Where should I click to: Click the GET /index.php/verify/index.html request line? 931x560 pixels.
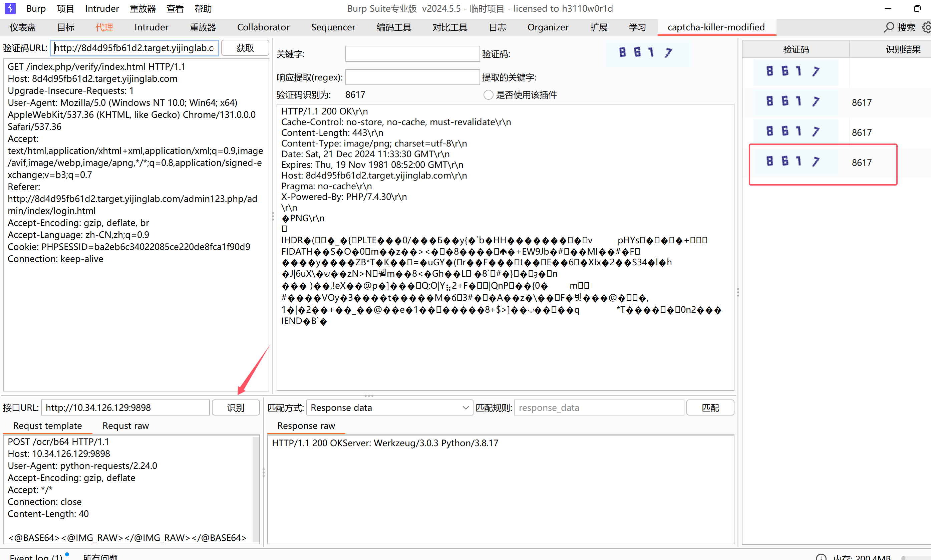coord(96,66)
